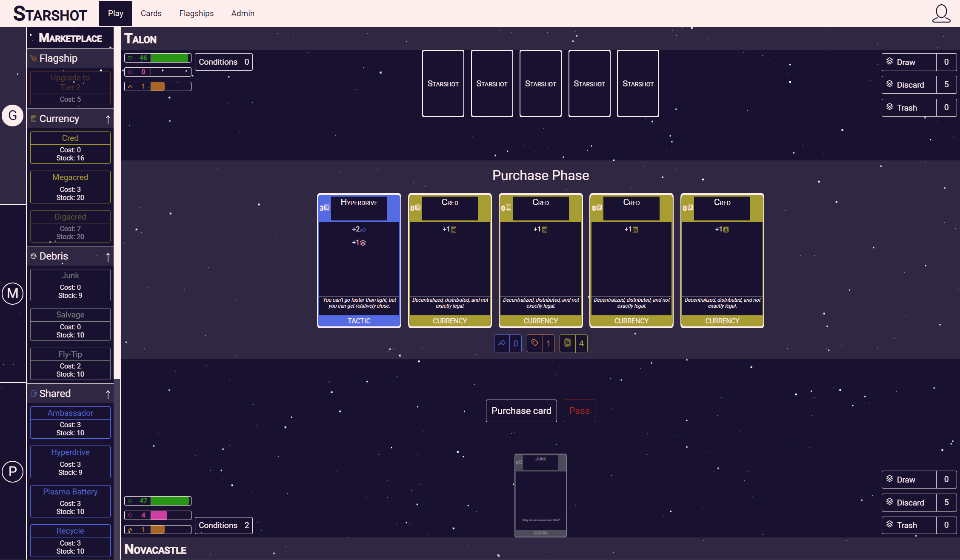Click the move arrow resource icon
960x560 pixels.
(502, 343)
